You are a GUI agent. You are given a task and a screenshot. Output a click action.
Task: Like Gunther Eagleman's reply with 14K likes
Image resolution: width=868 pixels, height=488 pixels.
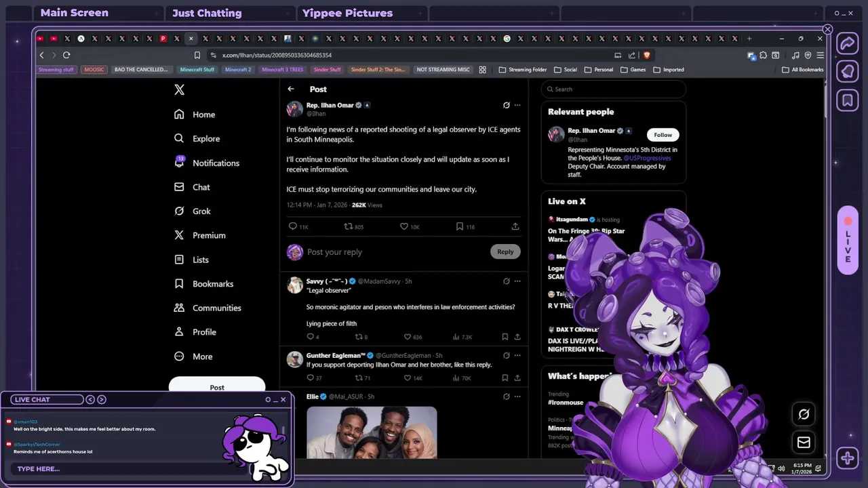coord(408,378)
